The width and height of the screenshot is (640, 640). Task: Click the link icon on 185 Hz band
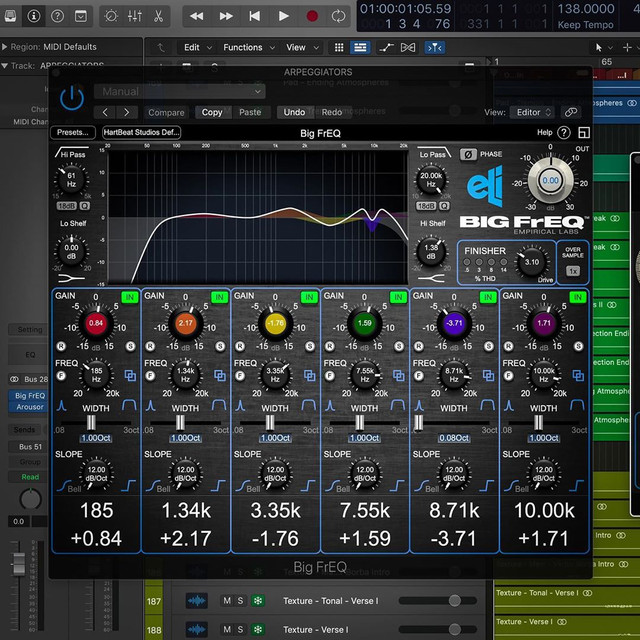click(130, 376)
